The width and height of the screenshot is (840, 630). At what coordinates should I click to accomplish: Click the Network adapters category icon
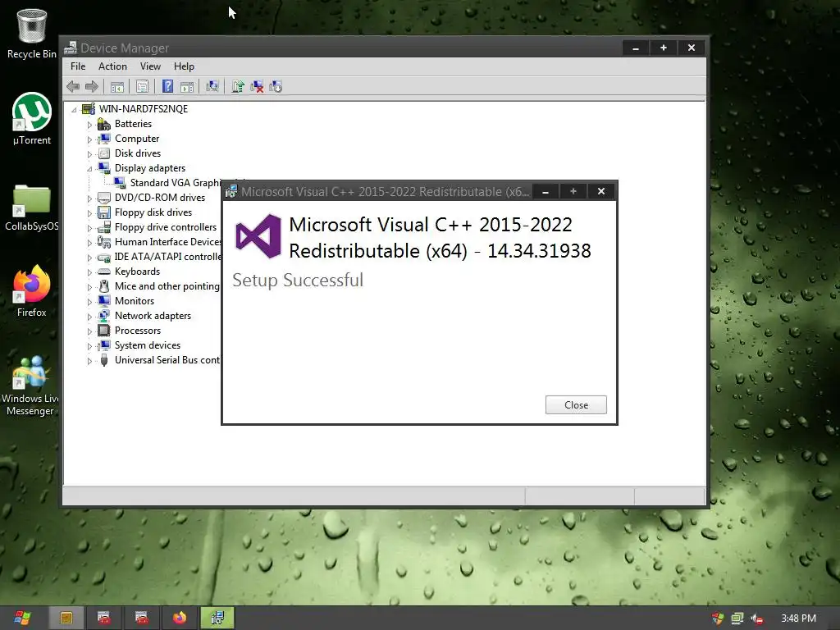104,316
